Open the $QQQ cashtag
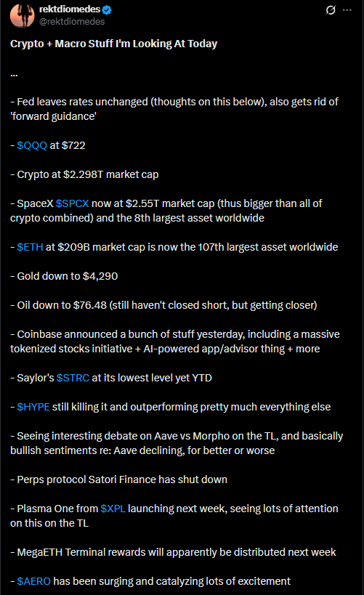Image resolution: width=364 pixels, height=595 pixels. pyautogui.click(x=32, y=145)
